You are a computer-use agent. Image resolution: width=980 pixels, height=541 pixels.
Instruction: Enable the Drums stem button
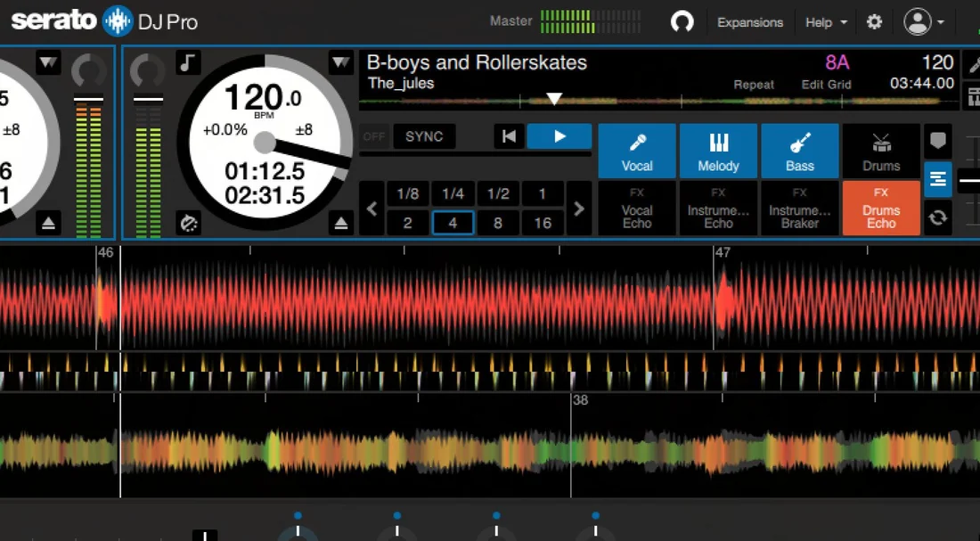(881, 151)
